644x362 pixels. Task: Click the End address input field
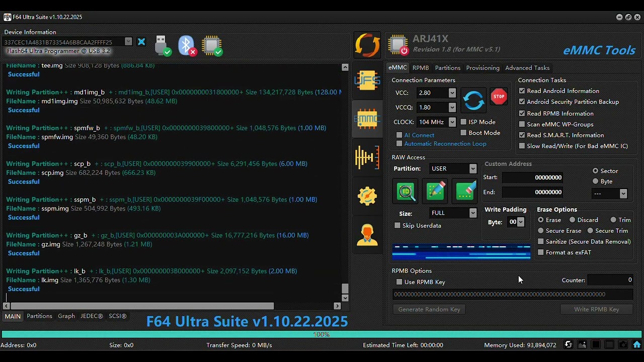pyautogui.click(x=533, y=192)
